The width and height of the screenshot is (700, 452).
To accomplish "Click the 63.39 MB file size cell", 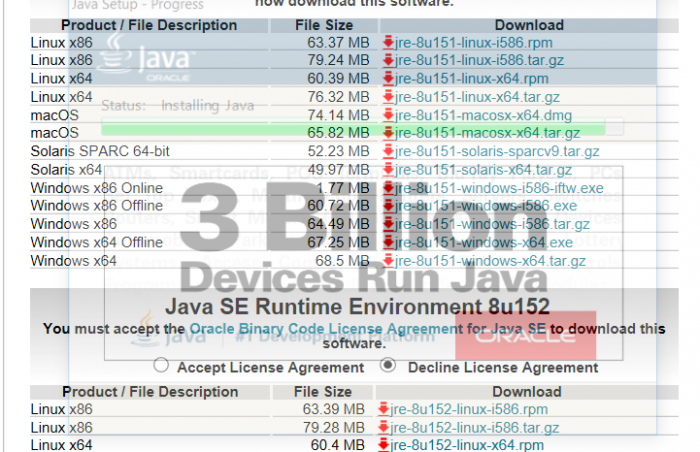I will (333, 409).
